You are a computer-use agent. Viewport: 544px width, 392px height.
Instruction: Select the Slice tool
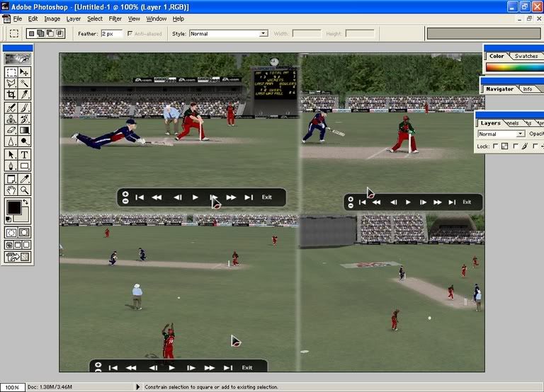[24, 94]
